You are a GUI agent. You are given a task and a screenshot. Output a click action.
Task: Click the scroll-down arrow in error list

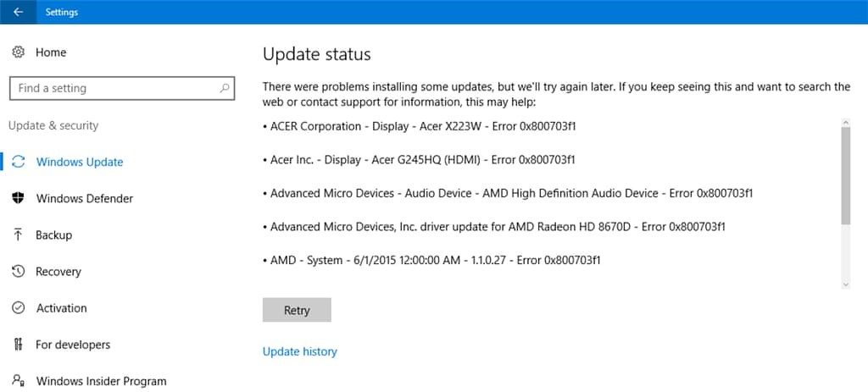pos(845,284)
